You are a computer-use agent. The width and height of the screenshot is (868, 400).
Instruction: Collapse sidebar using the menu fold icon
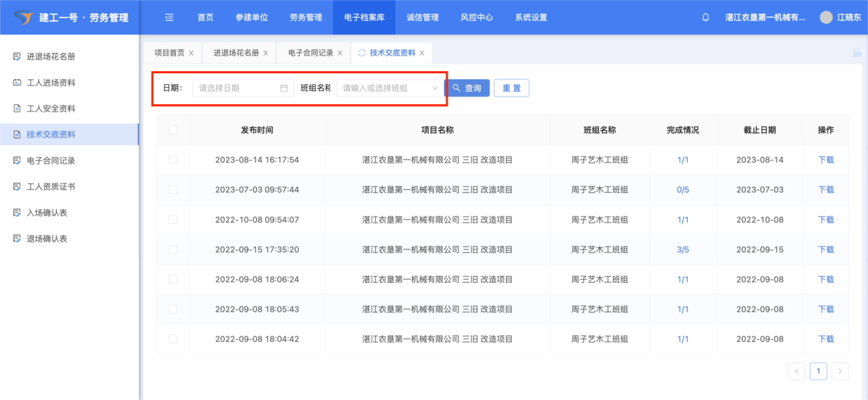pos(169,18)
